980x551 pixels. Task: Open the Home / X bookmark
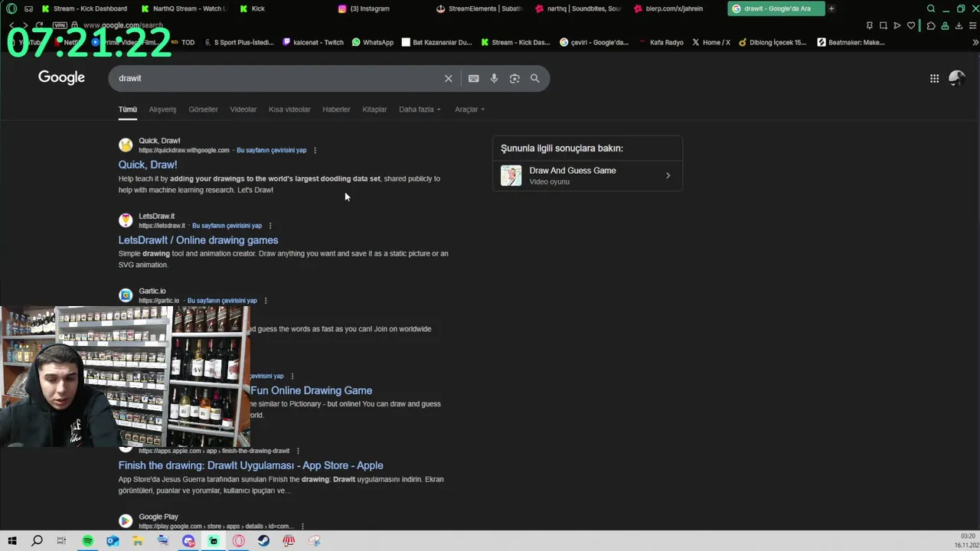[710, 43]
